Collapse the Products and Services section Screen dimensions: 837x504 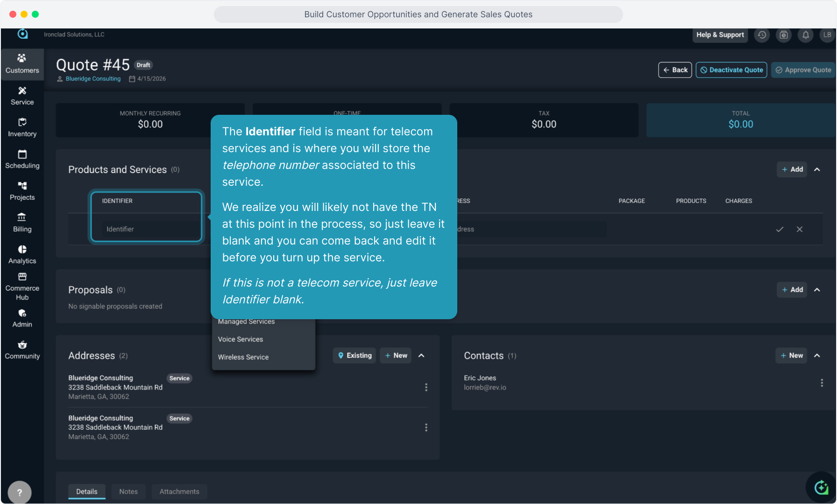[817, 169]
